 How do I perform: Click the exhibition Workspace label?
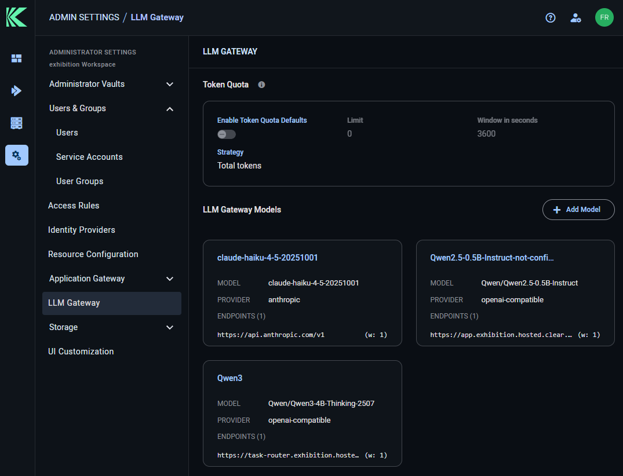(82, 64)
